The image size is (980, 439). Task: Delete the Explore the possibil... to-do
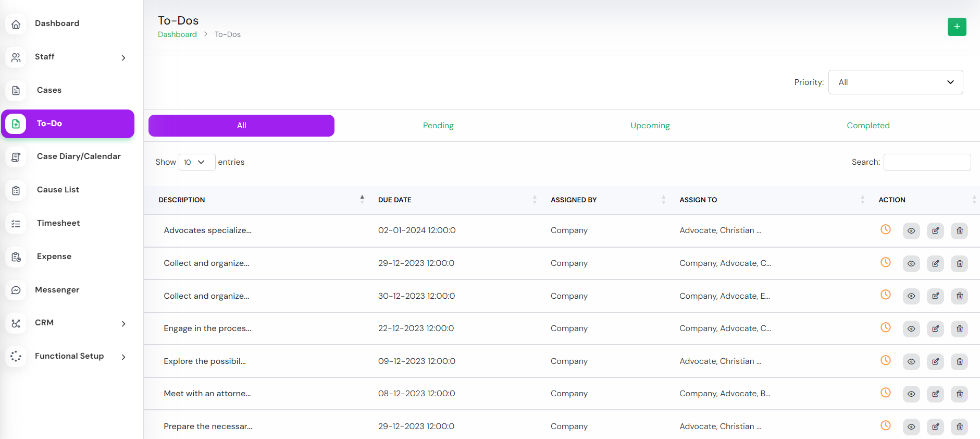[x=959, y=362]
